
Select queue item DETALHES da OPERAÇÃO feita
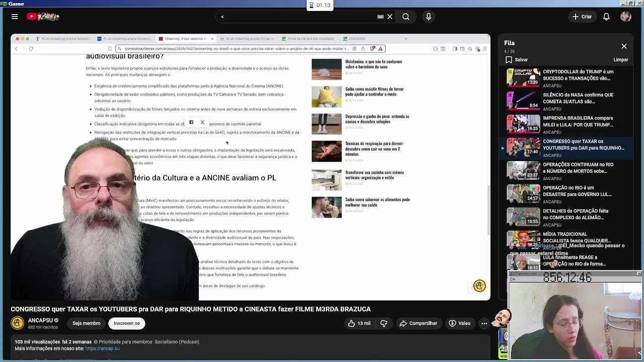coord(567,218)
